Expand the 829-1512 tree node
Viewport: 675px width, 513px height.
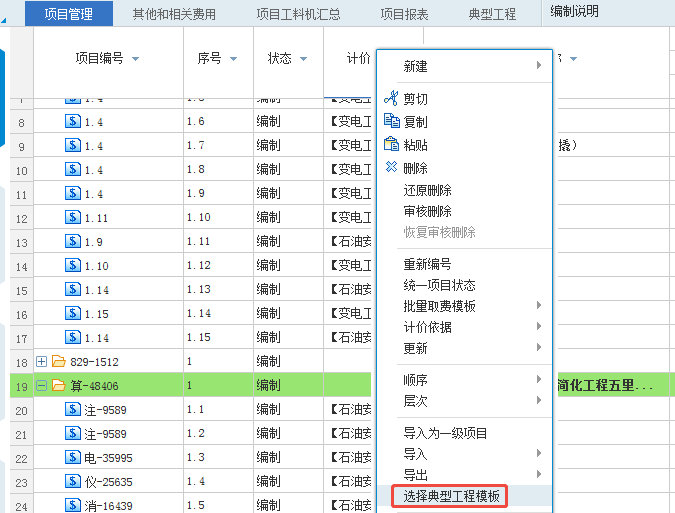tap(41, 362)
